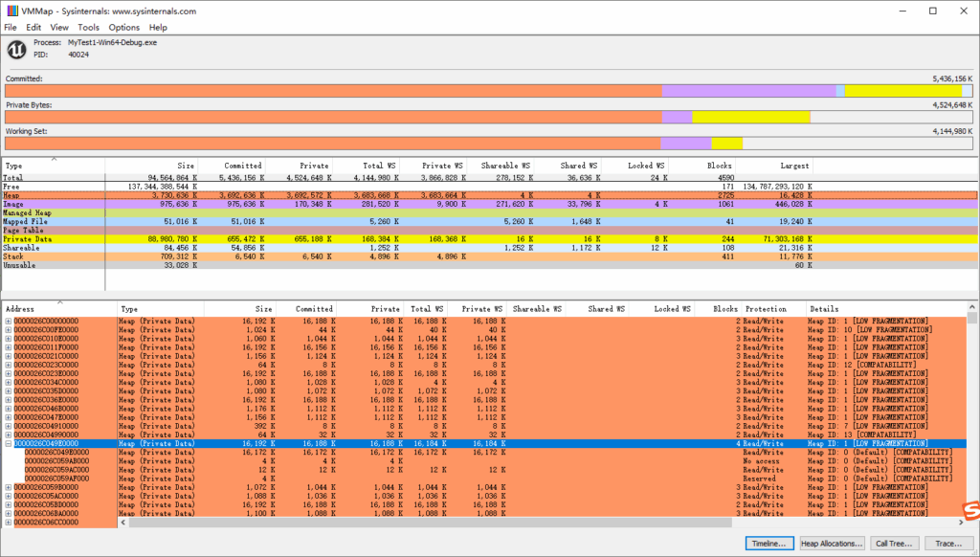Viewport: 980px width, 557px height.
Task: Click the process icon beside MyTest1-Win64-Debug.exe
Action: tap(15, 49)
